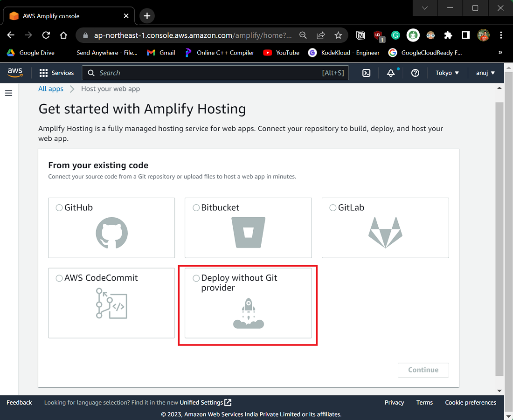Open the AWS Services menu
Screen dimensions: 513x420
pyautogui.click(x=56, y=73)
